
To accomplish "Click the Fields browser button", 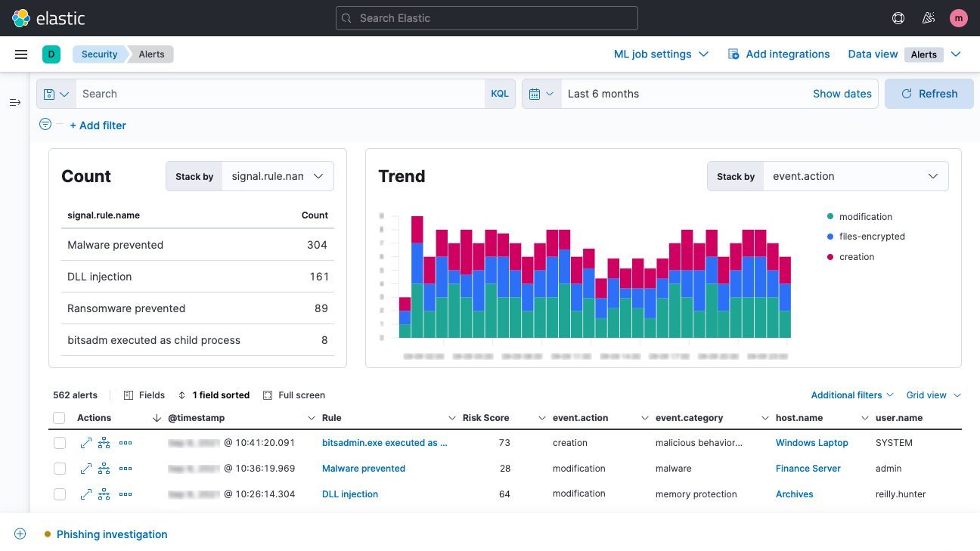I will tap(144, 395).
